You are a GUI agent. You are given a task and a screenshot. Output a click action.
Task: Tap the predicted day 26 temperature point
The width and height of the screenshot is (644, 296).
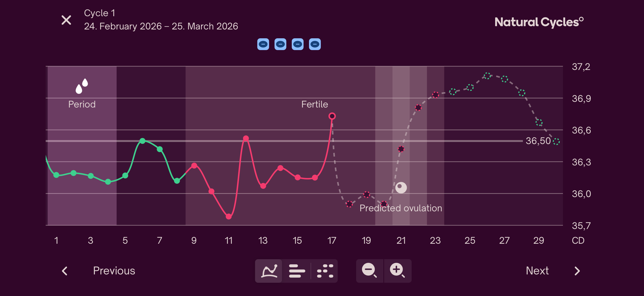click(x=487, y=76)
